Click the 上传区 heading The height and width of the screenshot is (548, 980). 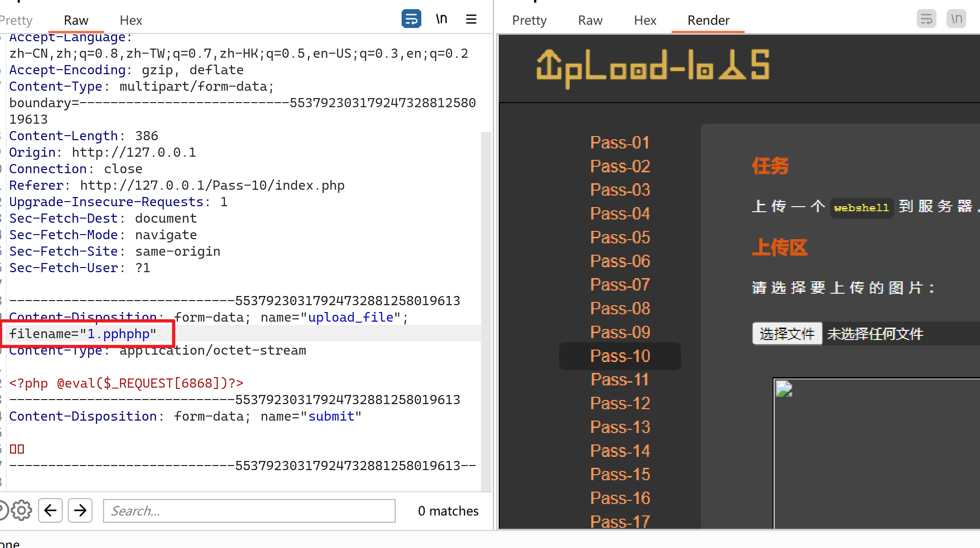click(780, 247)
